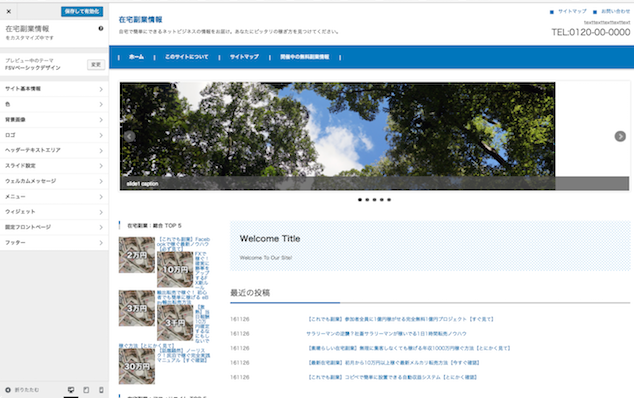This screenshot has height=398, width=634.
Task: Open the fourth blue navbar item
Action: coord(304,57)
